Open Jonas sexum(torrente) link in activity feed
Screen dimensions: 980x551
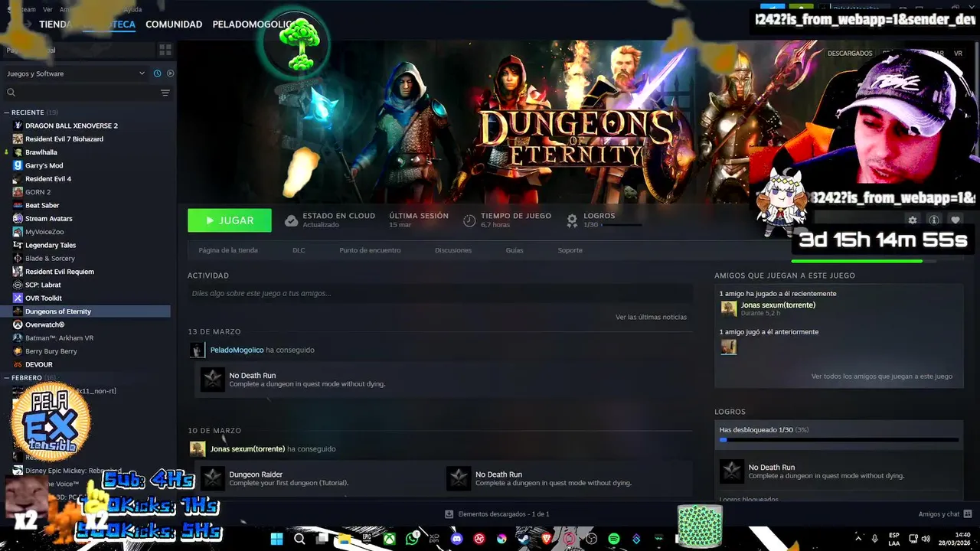(x=247, y=448)
